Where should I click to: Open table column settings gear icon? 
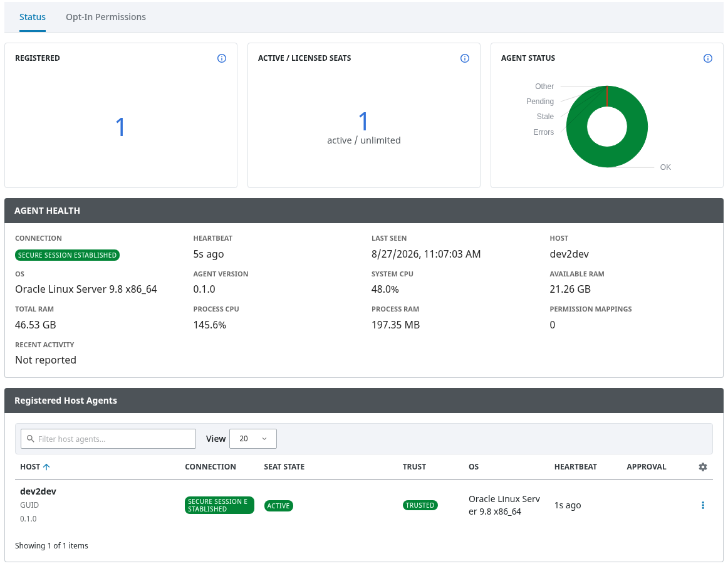point(702,466)
